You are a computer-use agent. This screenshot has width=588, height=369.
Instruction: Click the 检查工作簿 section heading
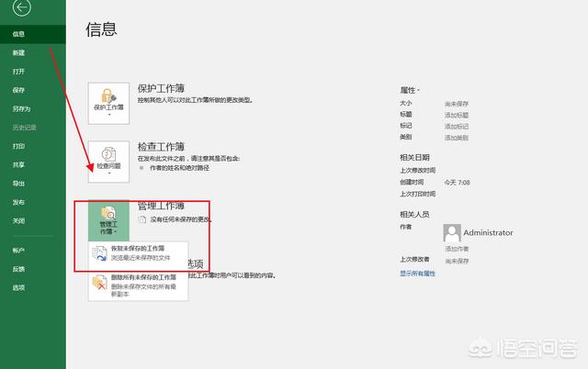coord(161,147)
